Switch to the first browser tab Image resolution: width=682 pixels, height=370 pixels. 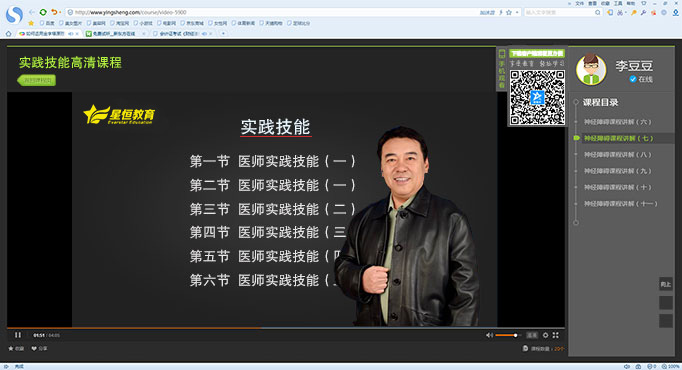(x=49, y=33)
